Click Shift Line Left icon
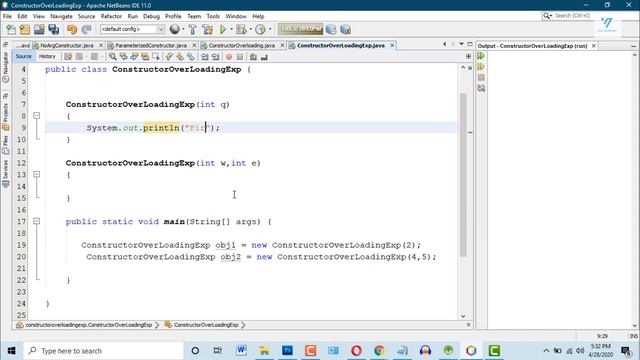 coord(204,57)
